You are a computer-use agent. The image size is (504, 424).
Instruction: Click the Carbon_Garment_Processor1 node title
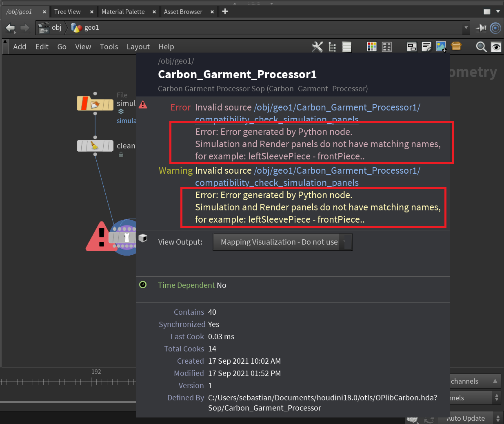(237, 75)
